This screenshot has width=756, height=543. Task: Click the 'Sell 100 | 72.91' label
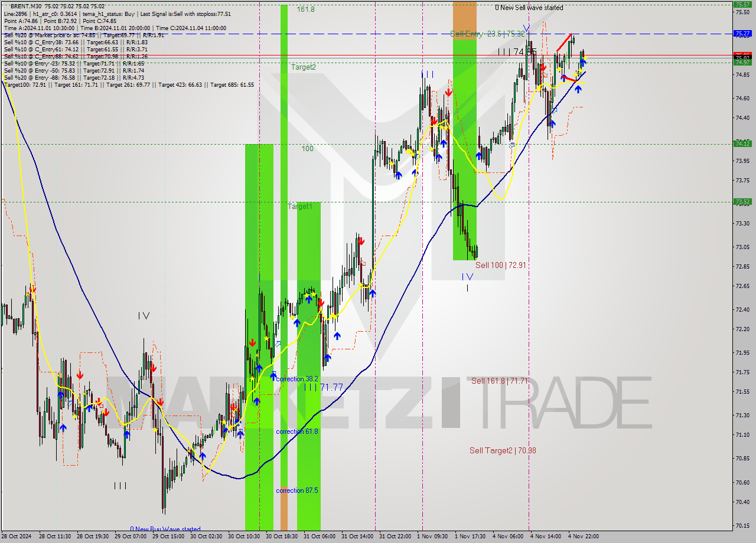[500, 265]
